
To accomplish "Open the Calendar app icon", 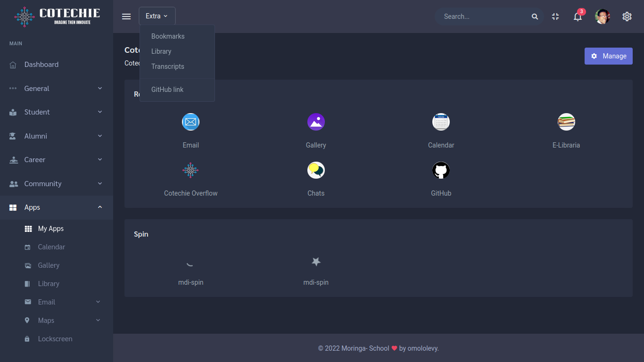I will click(441, 122).
